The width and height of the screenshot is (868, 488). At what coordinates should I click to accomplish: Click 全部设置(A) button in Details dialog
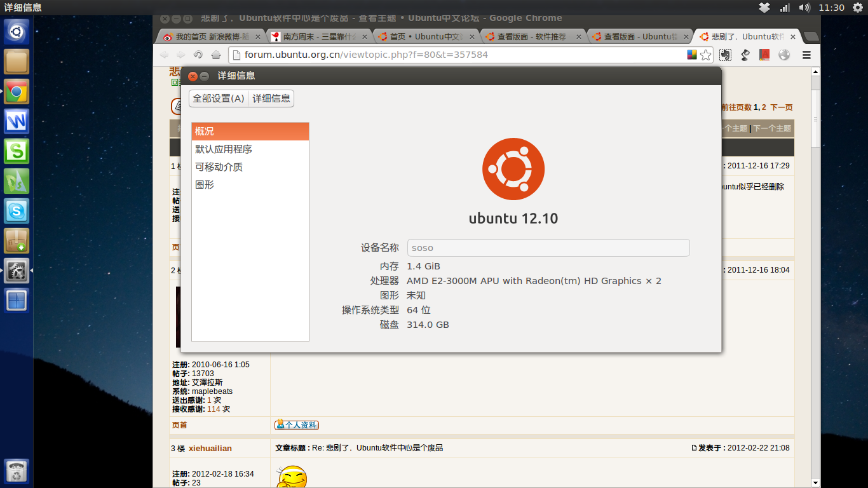point(219,98)
